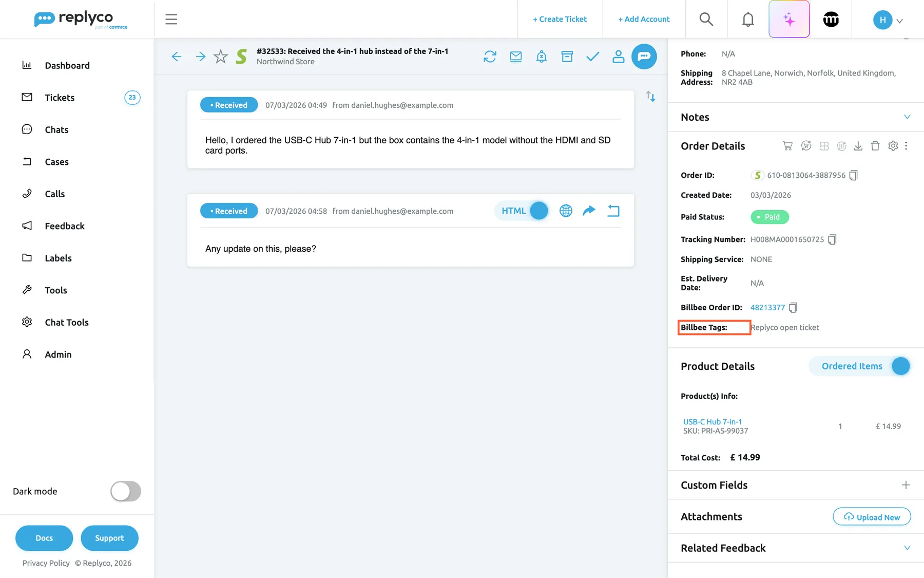Expand Custom Fields with plus

906,485
